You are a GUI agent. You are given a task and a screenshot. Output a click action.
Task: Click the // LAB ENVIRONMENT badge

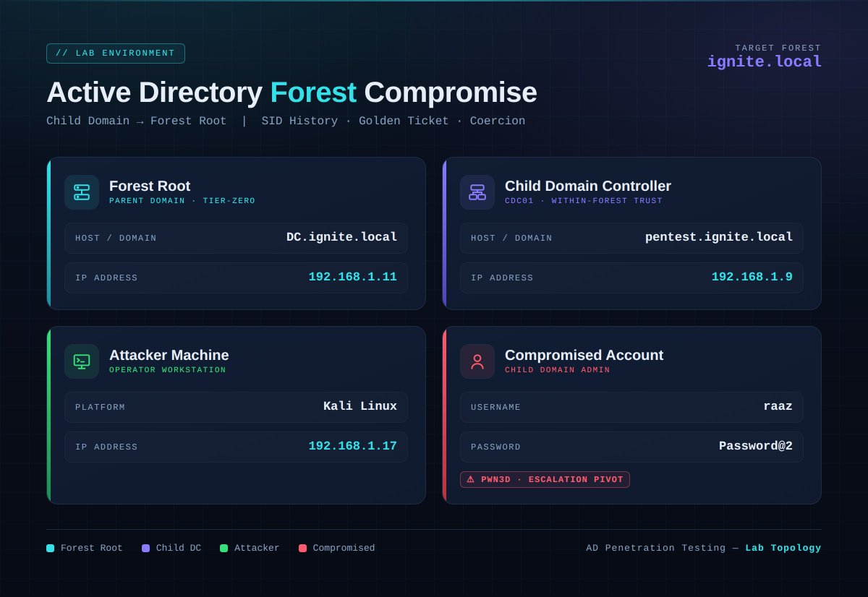click(116, 53)
